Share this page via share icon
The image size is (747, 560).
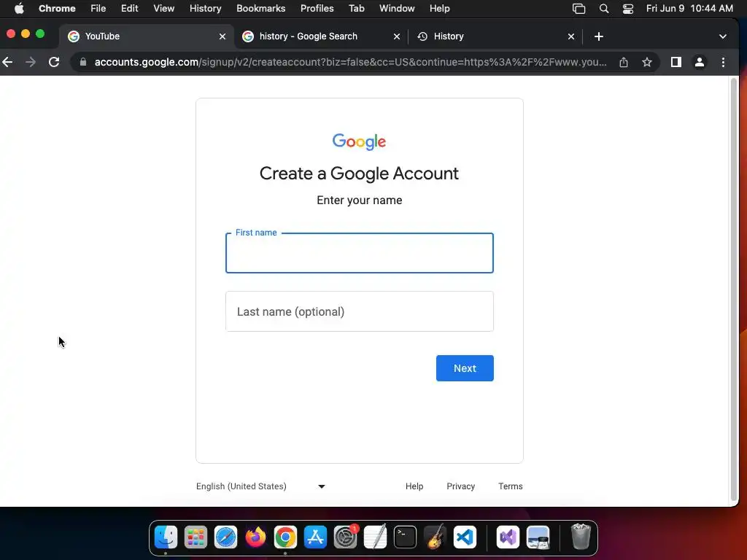pos(624,62)
